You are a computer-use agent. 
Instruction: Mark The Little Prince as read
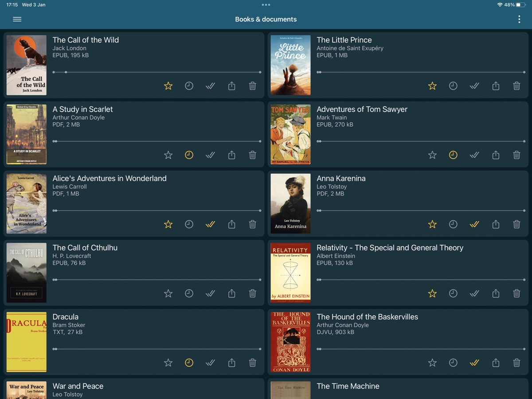[474, 86]
